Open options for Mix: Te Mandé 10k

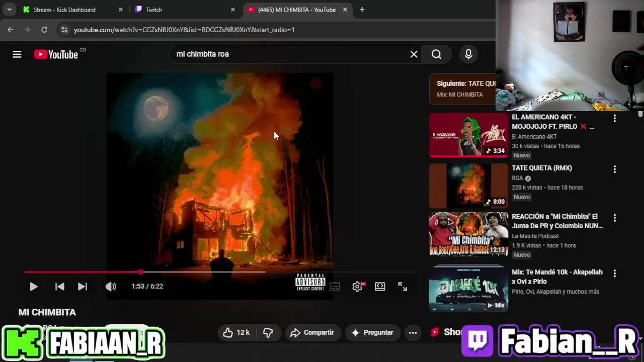614,274
